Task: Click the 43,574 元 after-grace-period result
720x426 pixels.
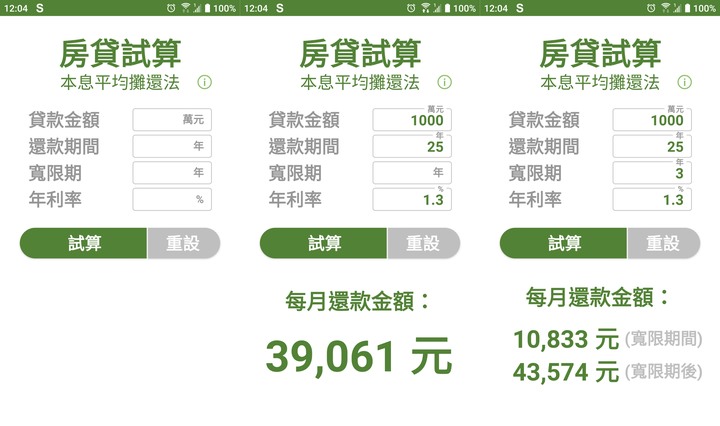Action: click(566, 372)
